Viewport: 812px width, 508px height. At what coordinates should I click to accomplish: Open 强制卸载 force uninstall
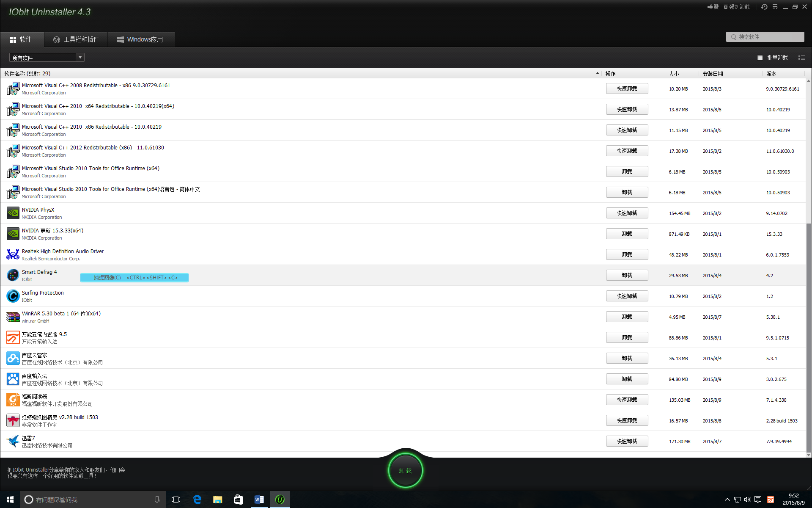[x=737, y=7]
